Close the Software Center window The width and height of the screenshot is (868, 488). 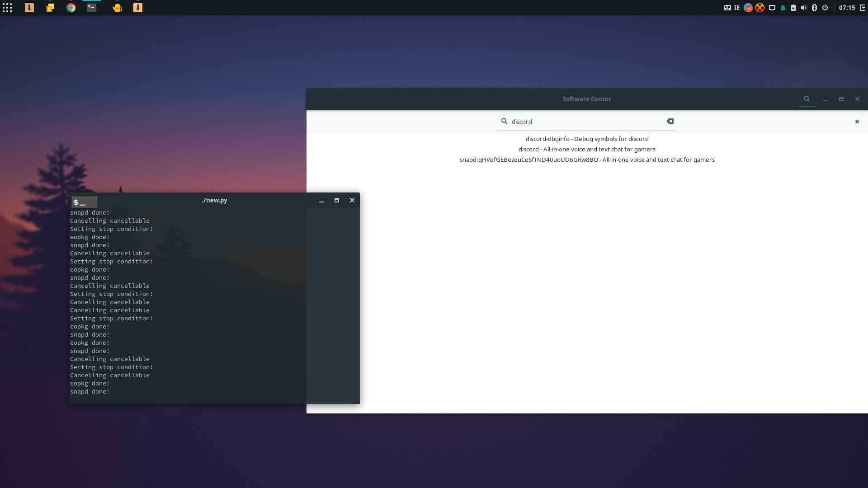[x=858, y=99]
